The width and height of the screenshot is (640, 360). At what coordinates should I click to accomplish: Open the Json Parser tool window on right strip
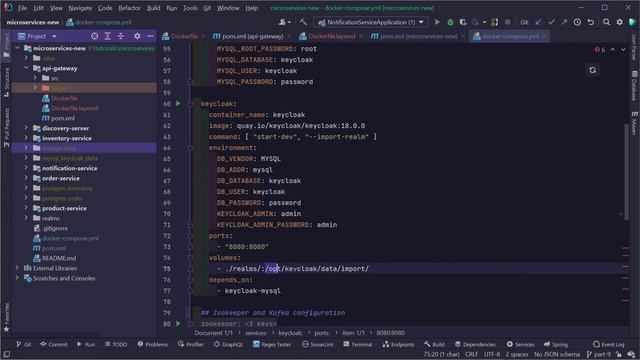click(634, 47)
